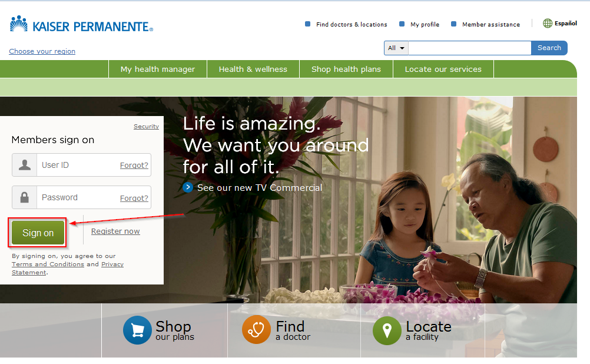Click the blue shopping cart icon
Screen dimensions: 590x364
(x=137, y=330)
